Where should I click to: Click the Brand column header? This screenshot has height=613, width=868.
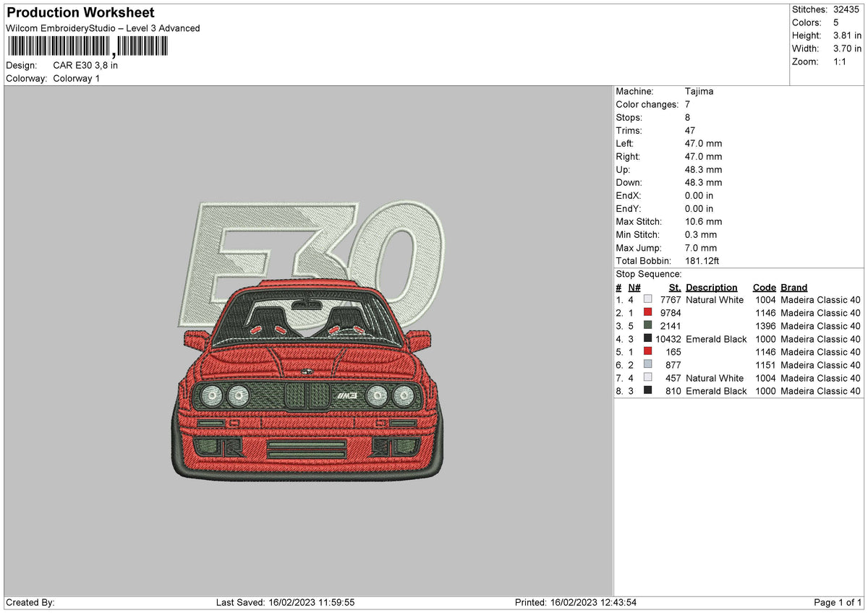tap(794, 287)
